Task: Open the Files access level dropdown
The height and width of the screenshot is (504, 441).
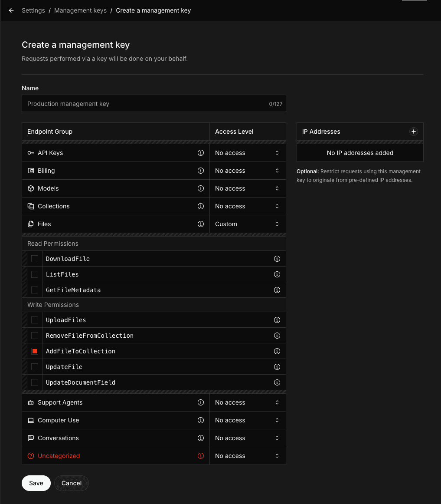Action: click(x=248, y=224)
